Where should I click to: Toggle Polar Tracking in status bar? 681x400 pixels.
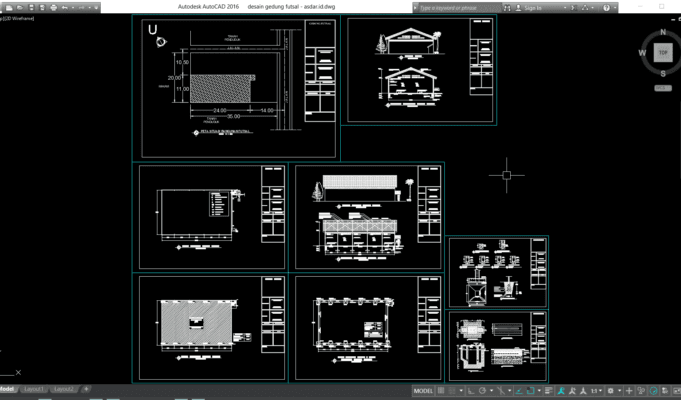tap(483, 391)
